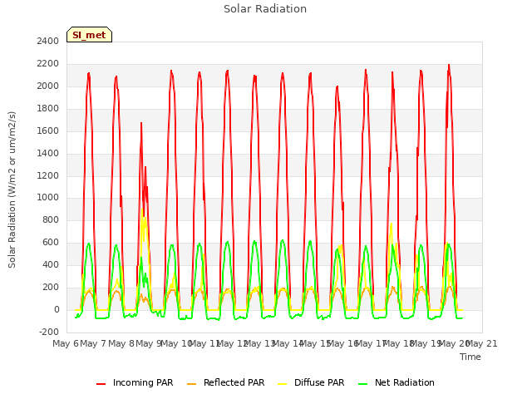This screenshot has width=532, height=399.
Task: Click the 1800 y-axis tick label
Action: [48, 109]
